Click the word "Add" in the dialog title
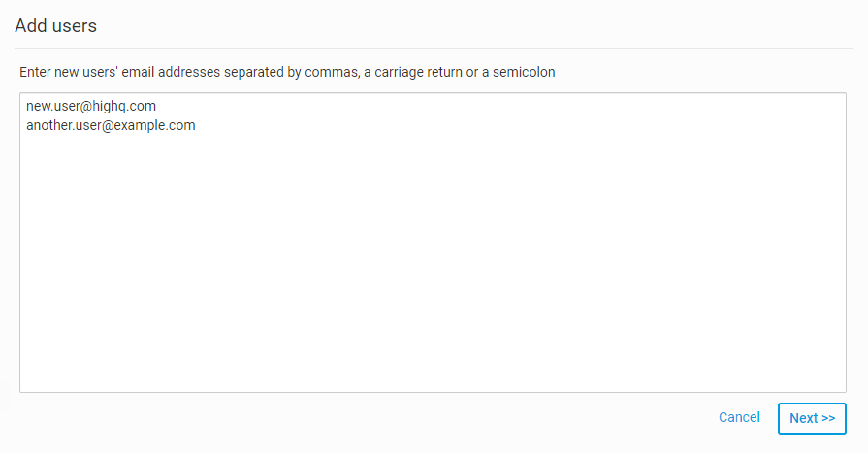 click(x=30, y=26)
